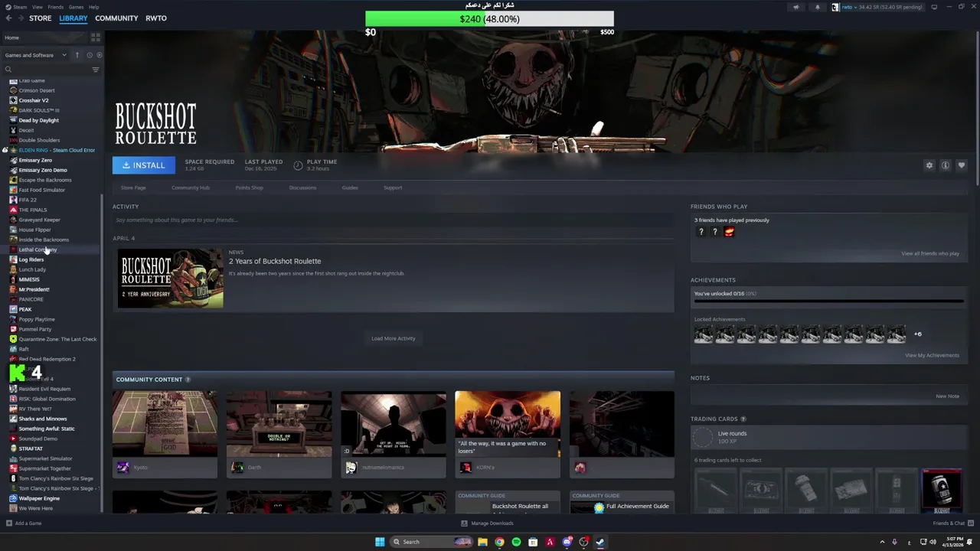
Task: Open the Games menu
Action: 76,7
